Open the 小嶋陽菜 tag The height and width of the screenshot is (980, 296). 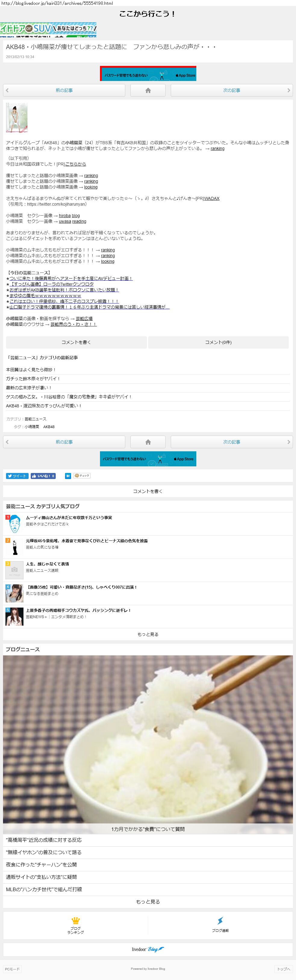(x=32, y=427)
